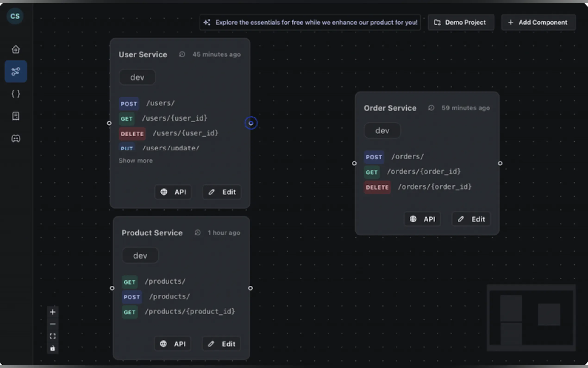Open the documentation book sidebar icon

(16, 116)
